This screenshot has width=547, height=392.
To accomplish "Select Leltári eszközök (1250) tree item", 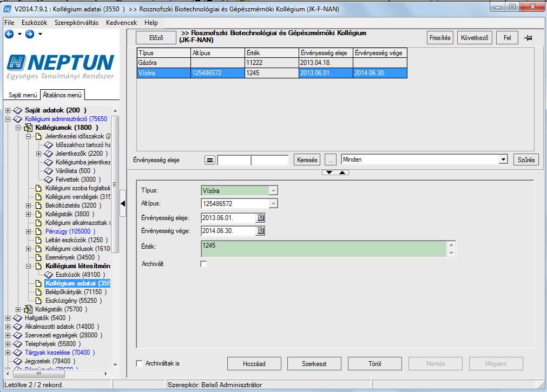I will (76, 240).
